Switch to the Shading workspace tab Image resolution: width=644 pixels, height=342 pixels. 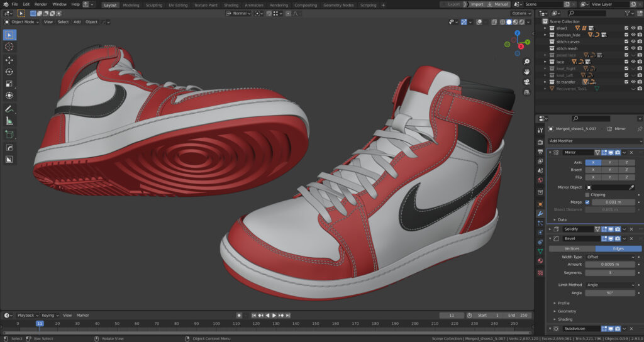[x=231, y=5]
